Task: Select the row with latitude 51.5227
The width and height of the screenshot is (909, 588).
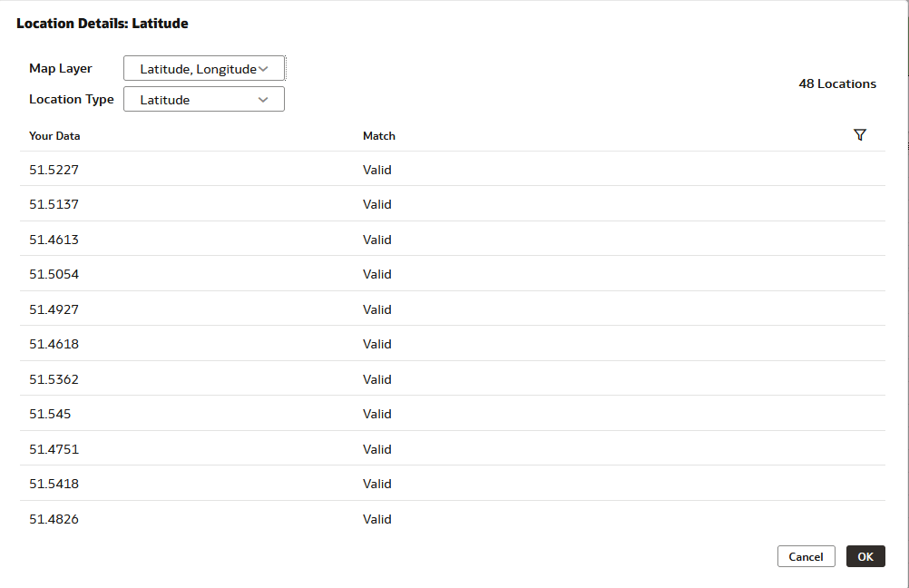Action: point(54,170)
